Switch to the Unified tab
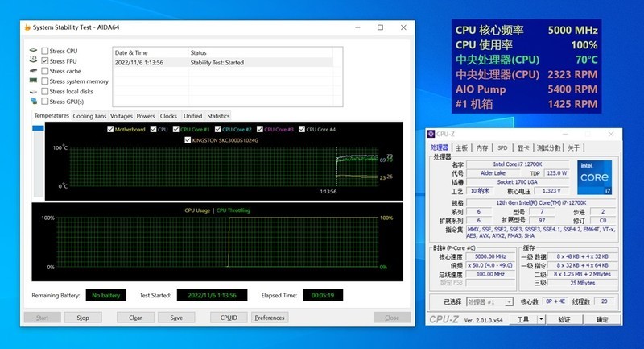644x349 pixels. coord(192,116)
